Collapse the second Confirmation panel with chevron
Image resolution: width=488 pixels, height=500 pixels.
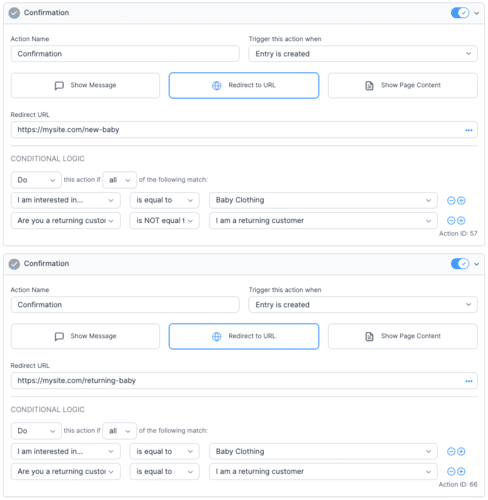pyautogui.click(x=477, y=264)
